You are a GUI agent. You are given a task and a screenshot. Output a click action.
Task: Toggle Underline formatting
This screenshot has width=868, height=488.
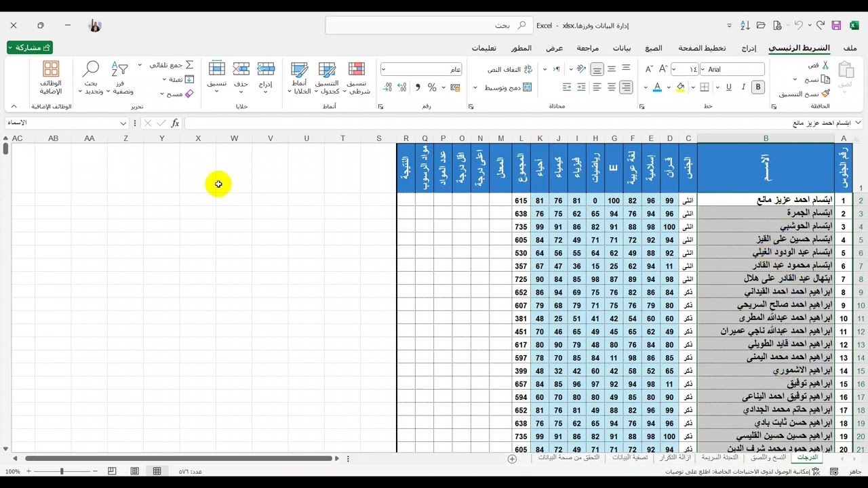pyautogui.click(x=729, y=87)
